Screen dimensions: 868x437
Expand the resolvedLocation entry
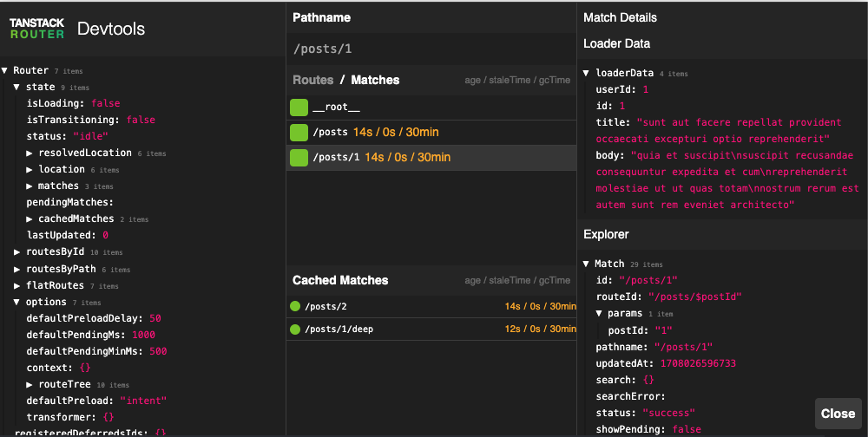pyautogui.click(x=30, y=153)
